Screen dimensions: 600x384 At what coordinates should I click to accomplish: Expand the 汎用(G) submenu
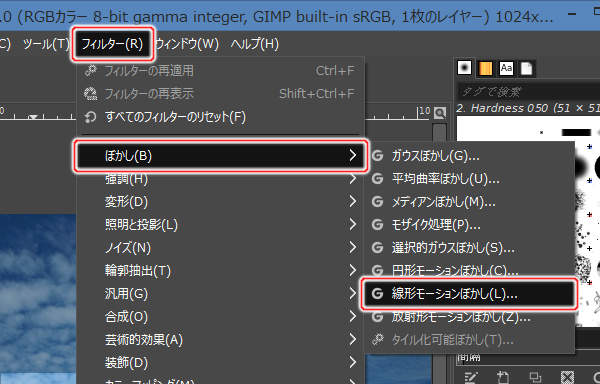coord(220,294)
